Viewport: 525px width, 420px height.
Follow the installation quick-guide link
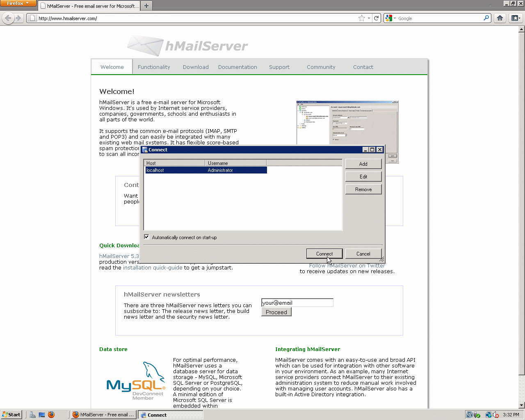tap(153, 267)
